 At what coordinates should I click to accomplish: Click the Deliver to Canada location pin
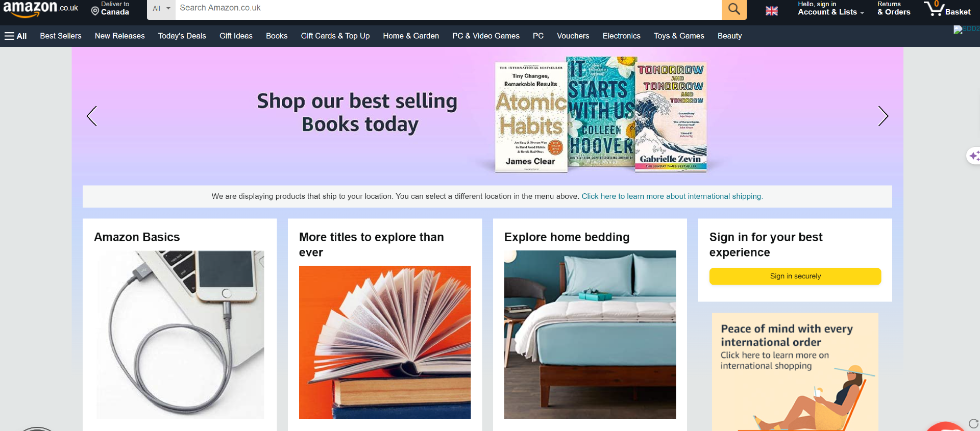point(95,11)
